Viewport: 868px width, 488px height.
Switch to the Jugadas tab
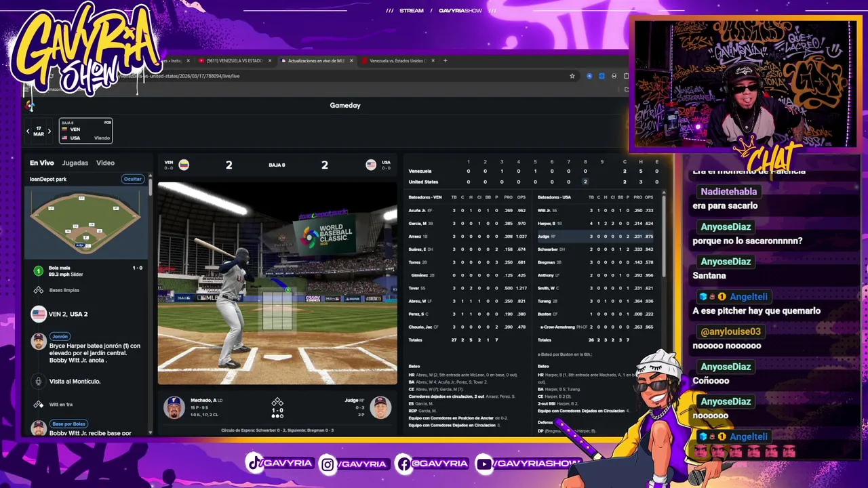click(75, 163)
